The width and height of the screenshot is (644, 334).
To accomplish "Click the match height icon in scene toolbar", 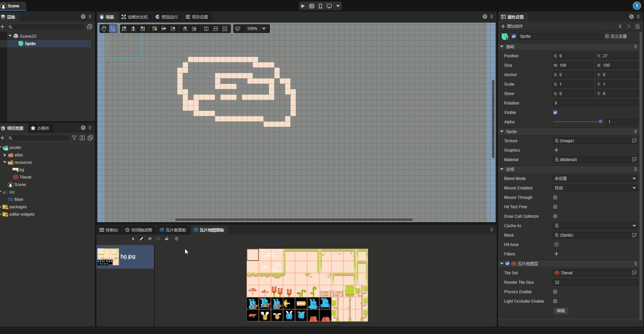I will [206, 29].
